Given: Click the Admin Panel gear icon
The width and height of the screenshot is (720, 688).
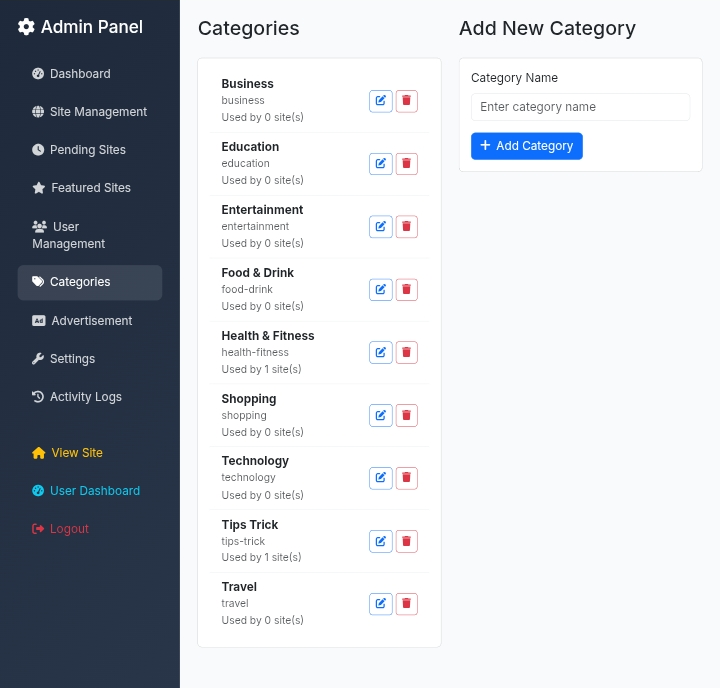Looking at the screenshot, I should click(x=26, y=27).
